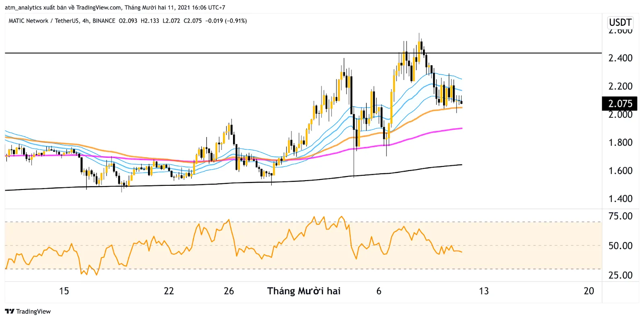
Task: Click the end of the black long moving average
Action: click(461, 164)
